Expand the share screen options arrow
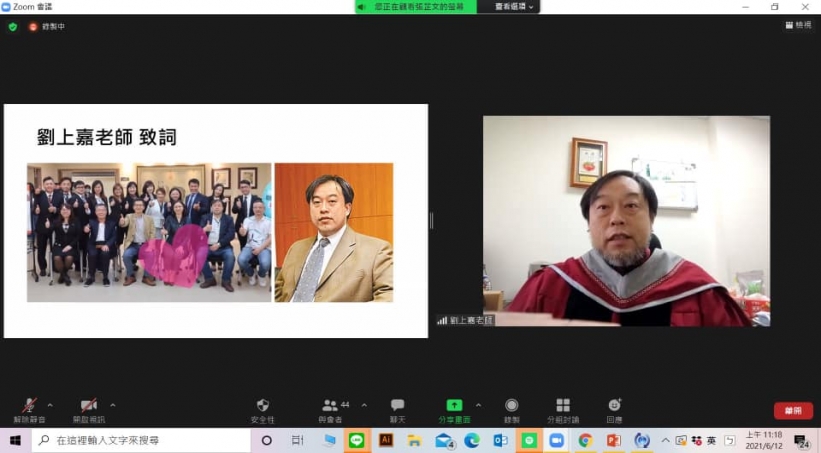Screen dimensions: 821x453 478,405
